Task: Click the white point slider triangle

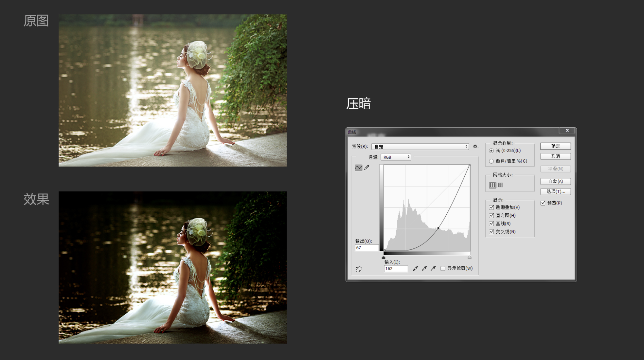Action: point(470,258)
